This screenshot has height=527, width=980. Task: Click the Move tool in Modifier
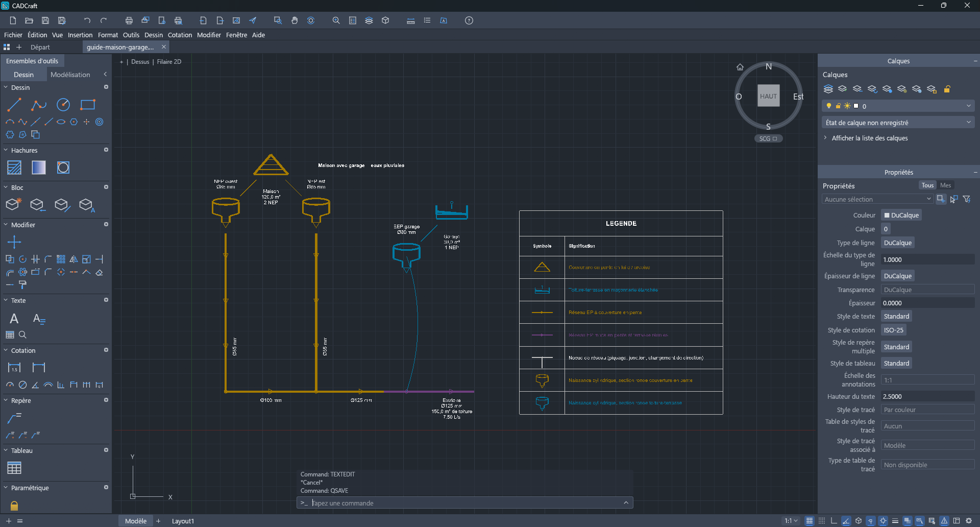coord(14,242)
